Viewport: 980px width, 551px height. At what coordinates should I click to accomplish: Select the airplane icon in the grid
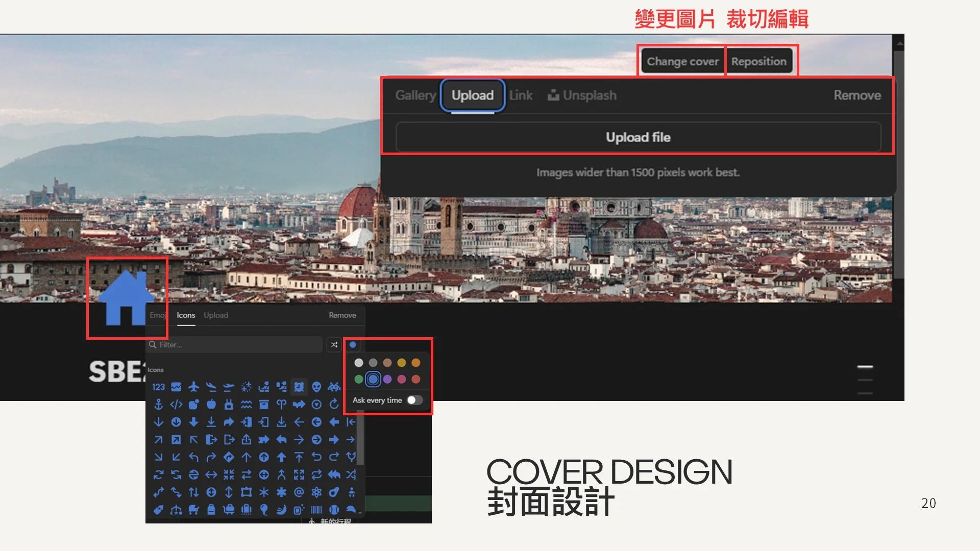coord(193,387)
